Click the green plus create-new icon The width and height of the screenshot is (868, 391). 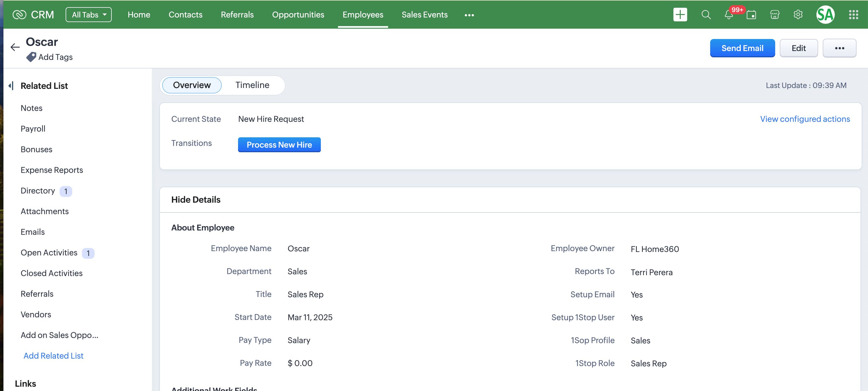(680, 15)
